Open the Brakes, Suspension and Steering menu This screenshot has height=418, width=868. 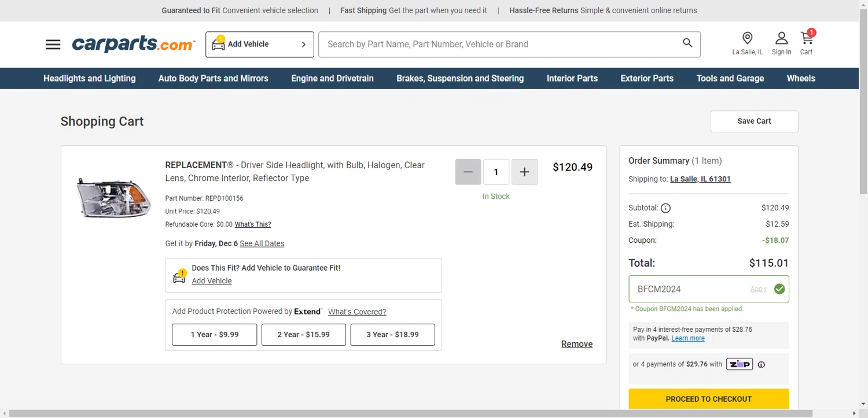[x=460, y=79]
